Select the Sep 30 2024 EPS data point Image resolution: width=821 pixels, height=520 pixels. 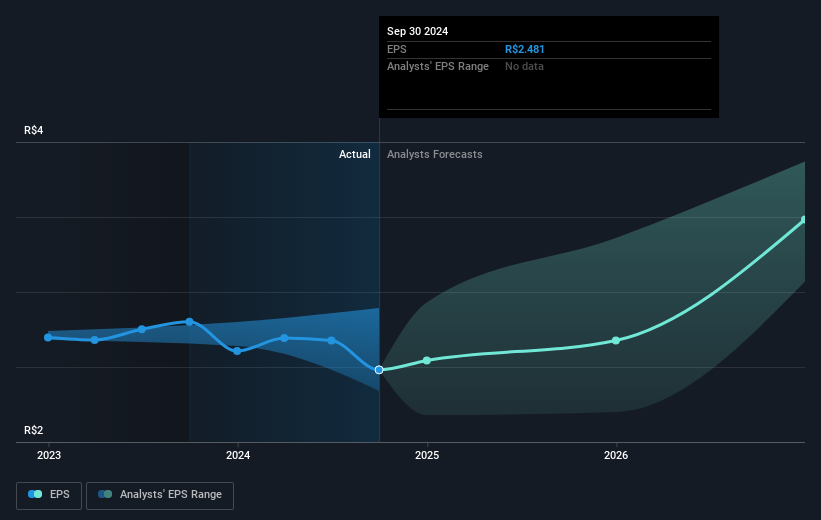(379, 370)
